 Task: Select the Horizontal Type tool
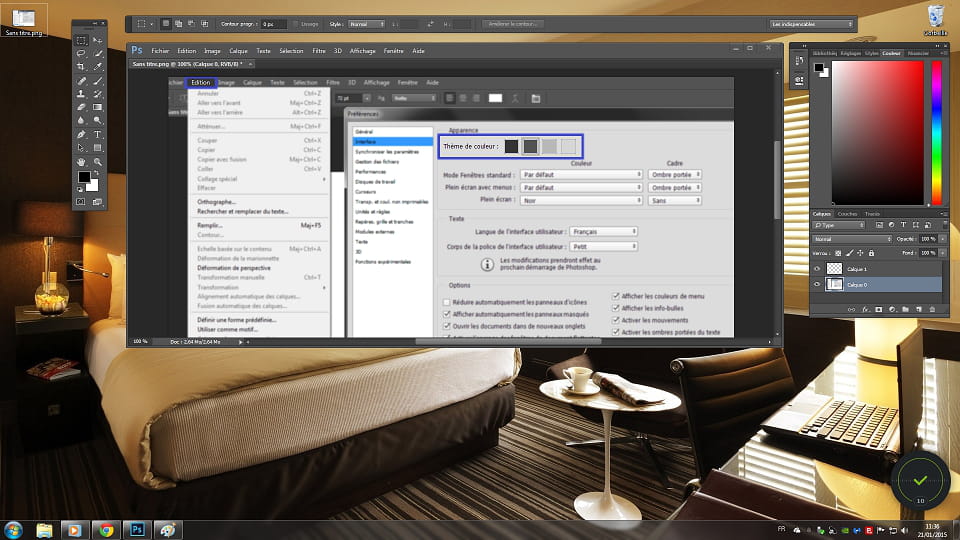tap(98, 134)
